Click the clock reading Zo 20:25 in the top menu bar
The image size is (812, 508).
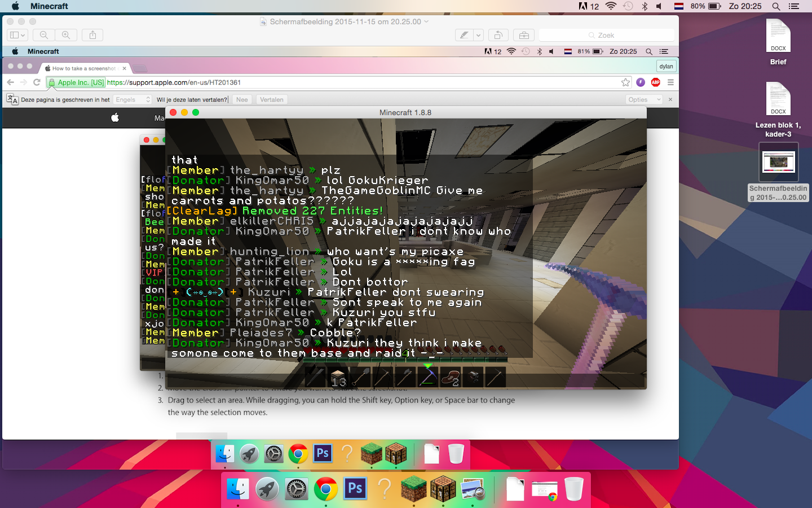click(x=745, y=6)
